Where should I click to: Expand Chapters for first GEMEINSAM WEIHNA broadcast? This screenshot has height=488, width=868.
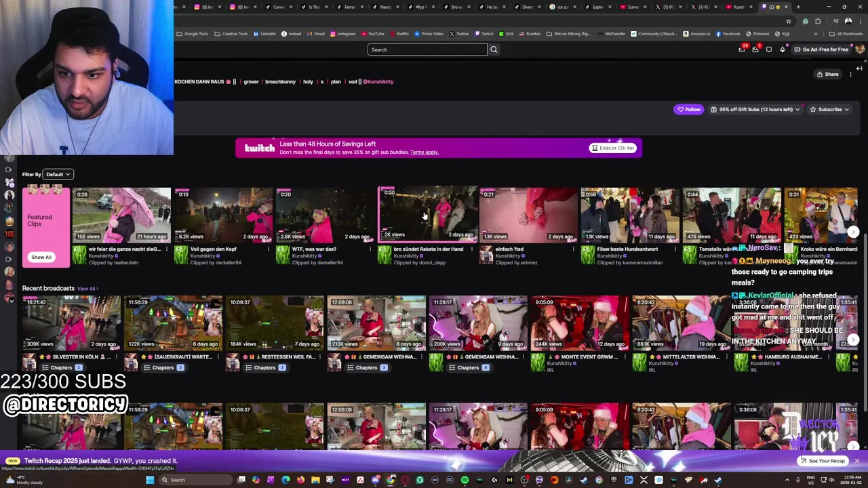tap(367, 367)
